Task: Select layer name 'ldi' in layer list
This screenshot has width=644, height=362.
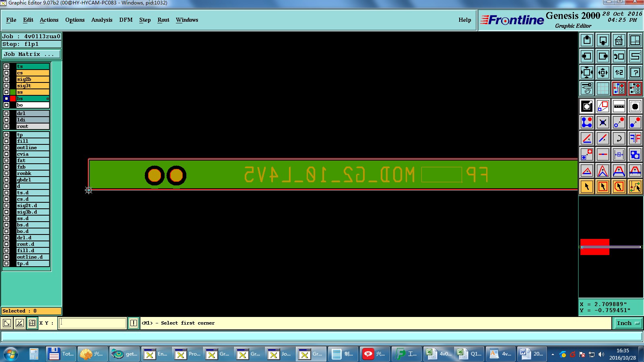Action: (x=33, y=120)
